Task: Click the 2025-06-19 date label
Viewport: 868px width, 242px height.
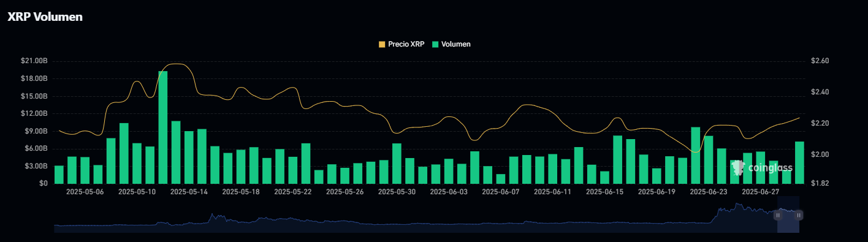Action: click(x=657, y=192)
